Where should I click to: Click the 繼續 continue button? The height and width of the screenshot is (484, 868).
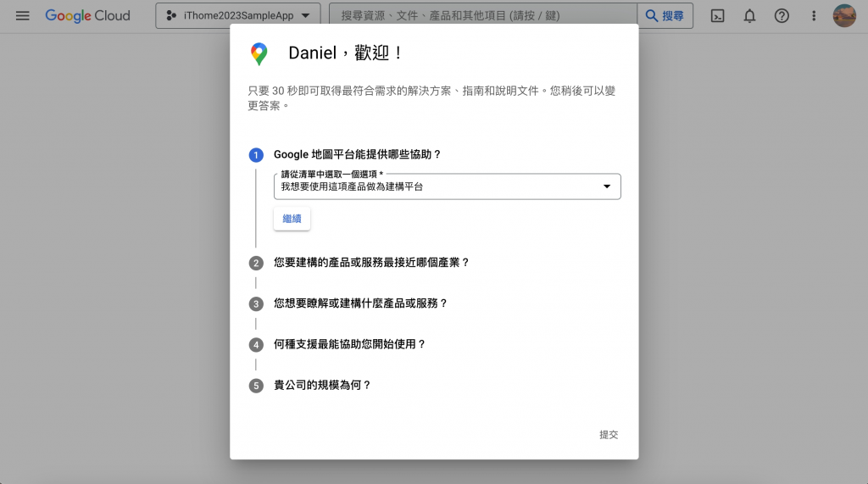(292, 219)
